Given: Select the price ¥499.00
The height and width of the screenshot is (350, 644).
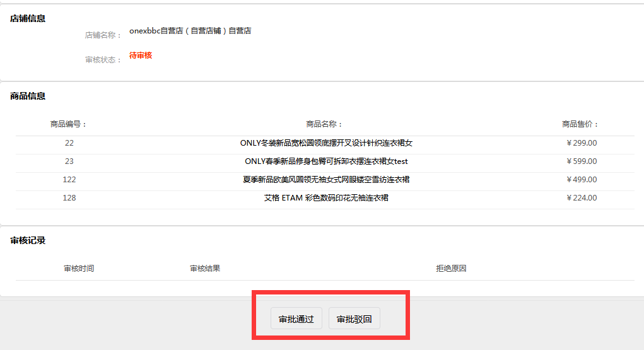Looking at the screenshot, I should click(582, 180).
